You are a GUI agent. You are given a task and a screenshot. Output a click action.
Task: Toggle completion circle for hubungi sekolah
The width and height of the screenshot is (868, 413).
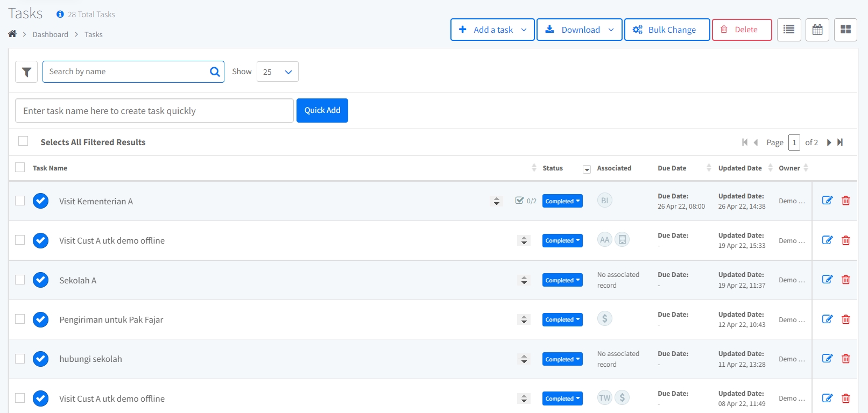click(x=40, y=359)
